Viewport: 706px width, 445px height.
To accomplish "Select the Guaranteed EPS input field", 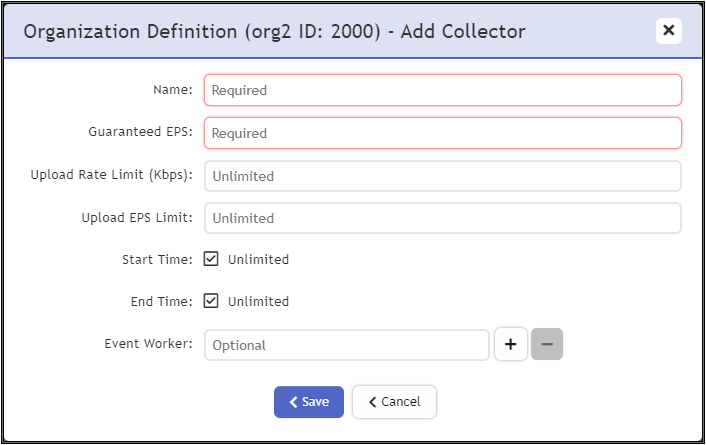I will (443, 133).
